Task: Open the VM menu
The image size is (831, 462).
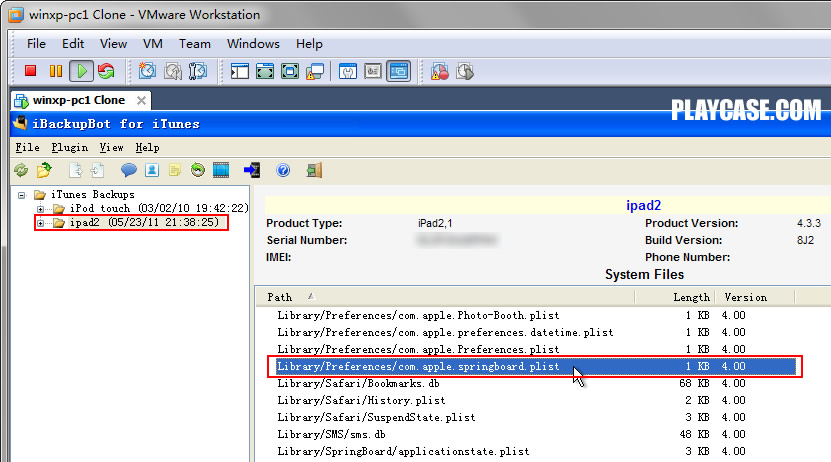Action: pos(153,44)
